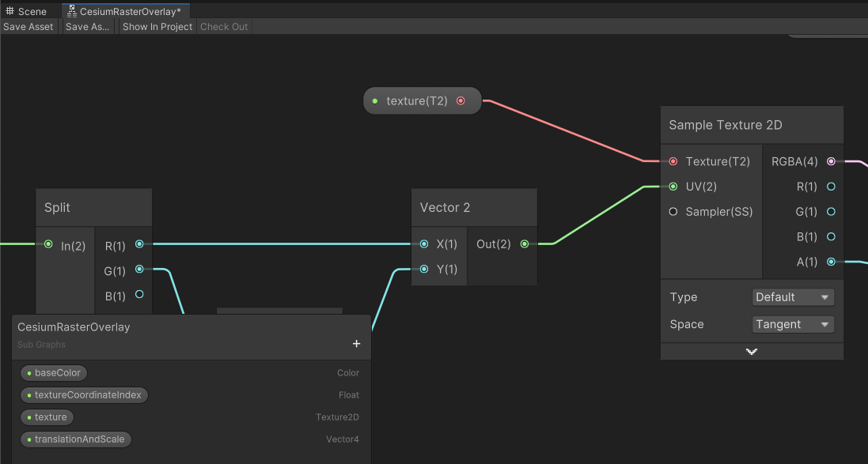The image size is (868, 464).
Task: Click the Texture2D type label
Action: (337, 417)
